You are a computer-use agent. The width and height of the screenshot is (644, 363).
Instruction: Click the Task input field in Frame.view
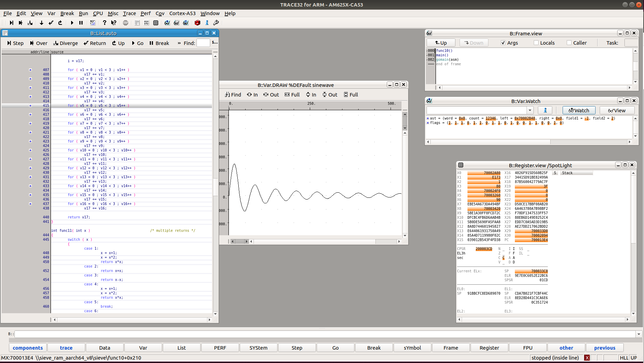[631, 43]
